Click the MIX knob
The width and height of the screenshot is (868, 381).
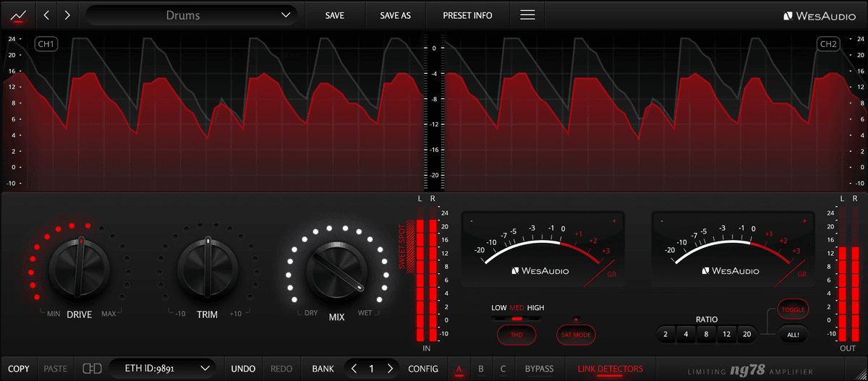(336, 271)
